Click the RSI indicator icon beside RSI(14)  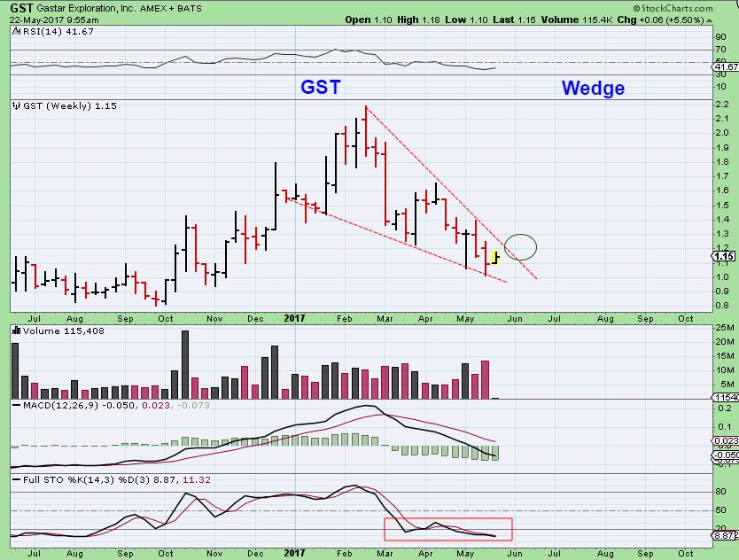pos(17,32)
